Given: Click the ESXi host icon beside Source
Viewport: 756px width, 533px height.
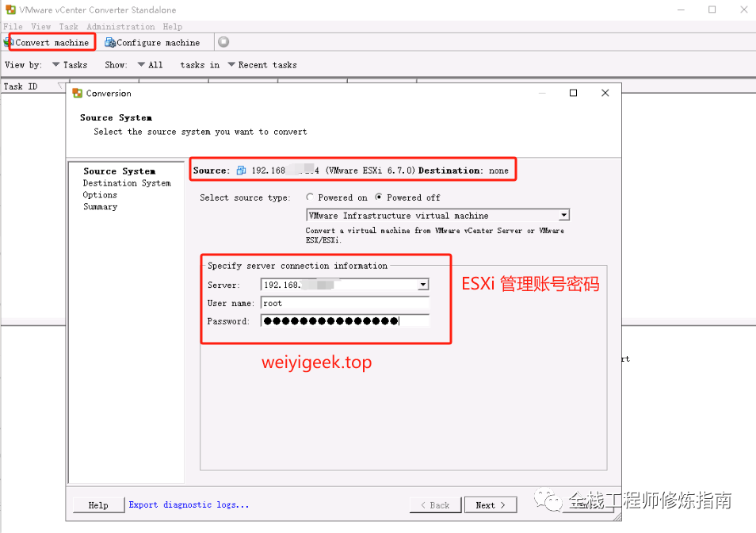Looking at the screenshot, I should point(241,171).
